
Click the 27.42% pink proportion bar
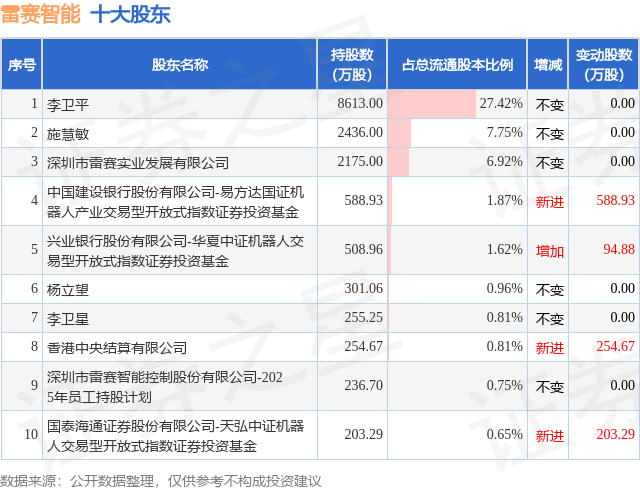pyautogui.click(x=432, y=104)
